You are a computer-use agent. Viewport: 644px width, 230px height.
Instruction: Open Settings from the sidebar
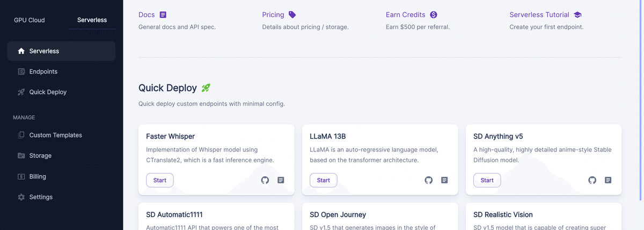tap(41, 197)
